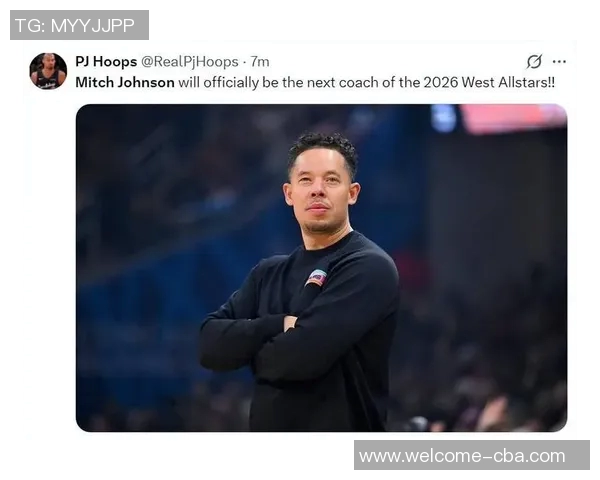Click the coach's curly hair in the photo

(x=323, y=147)
